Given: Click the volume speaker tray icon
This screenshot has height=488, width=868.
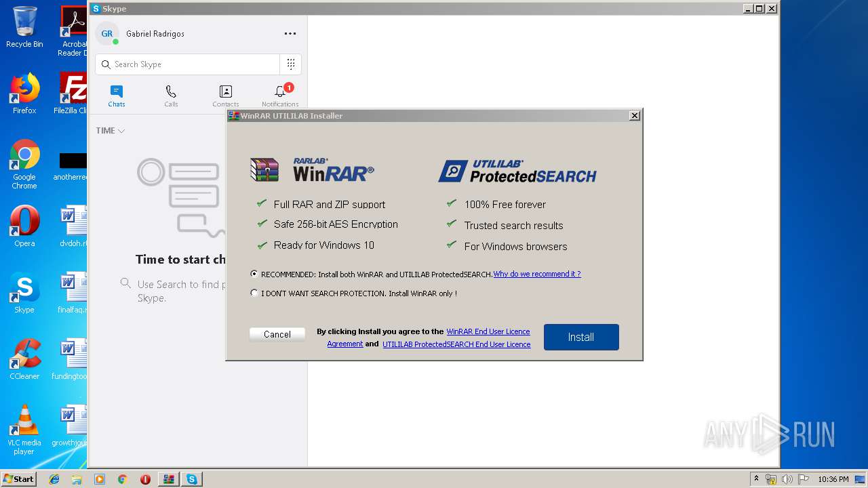Looking at the screenshot, I should click(787, 479).
